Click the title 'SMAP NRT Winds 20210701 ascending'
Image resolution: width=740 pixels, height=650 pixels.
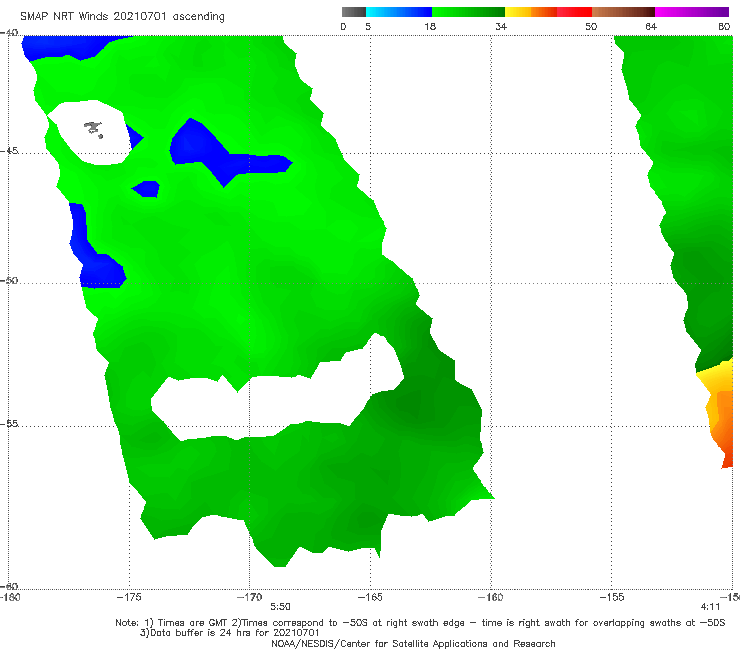click(122, 17)
